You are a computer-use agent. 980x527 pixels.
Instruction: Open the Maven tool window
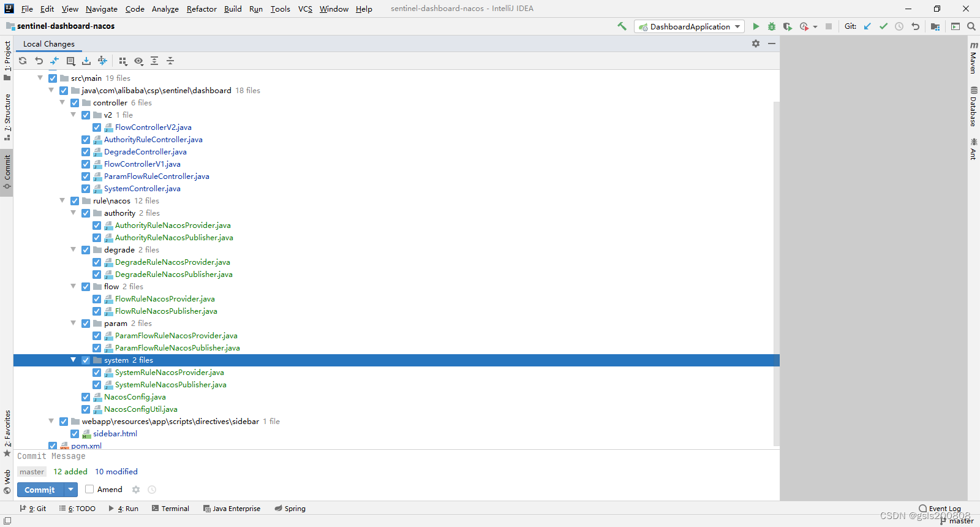pos(973,58)
